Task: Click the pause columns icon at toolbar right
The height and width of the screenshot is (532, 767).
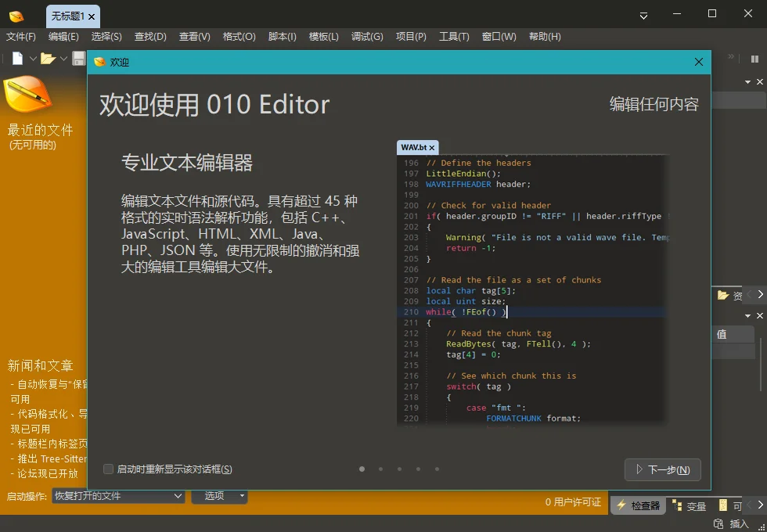Action: pyautogui.click(x=754, y=59)
